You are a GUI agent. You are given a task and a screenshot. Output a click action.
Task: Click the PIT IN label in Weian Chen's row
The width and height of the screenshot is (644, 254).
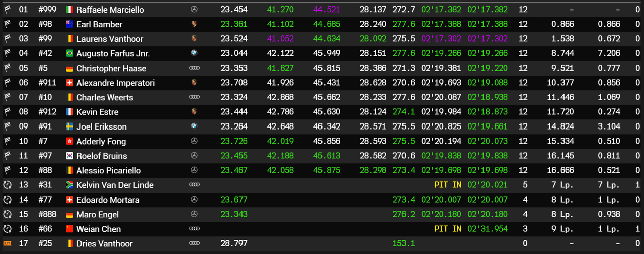click(x=448, y=229)
